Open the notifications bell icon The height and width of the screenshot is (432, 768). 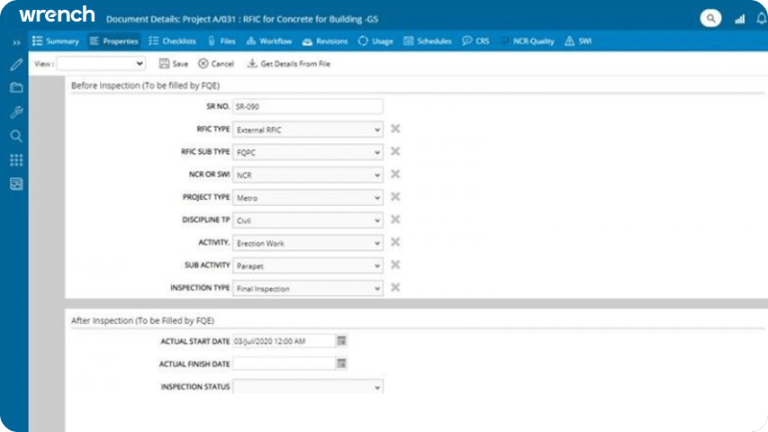click(761, 19)
